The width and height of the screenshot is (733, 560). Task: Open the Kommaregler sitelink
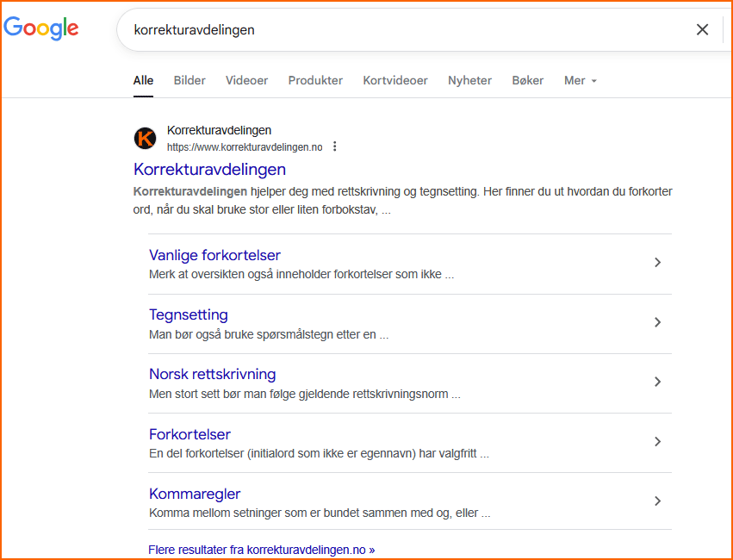(x=195, y=493)
